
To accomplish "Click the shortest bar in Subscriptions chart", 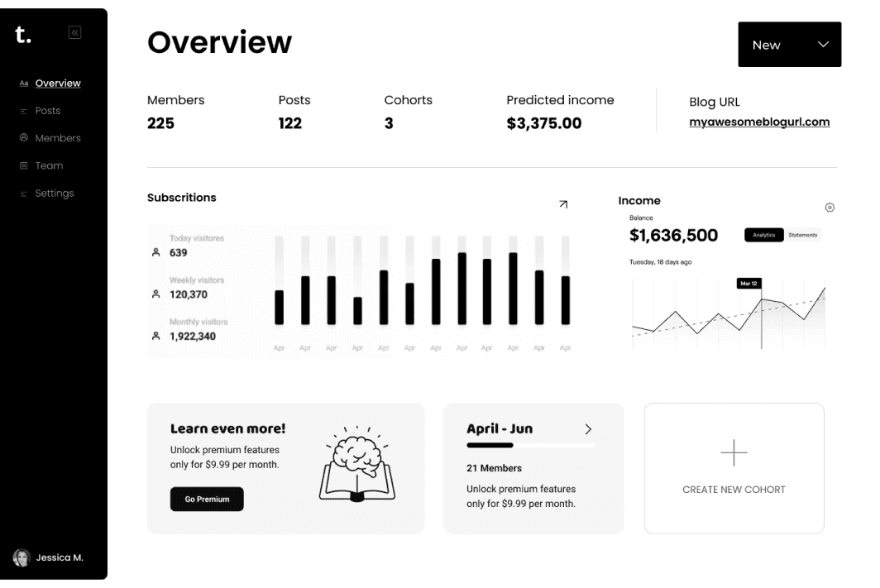I will coord(357,311).
